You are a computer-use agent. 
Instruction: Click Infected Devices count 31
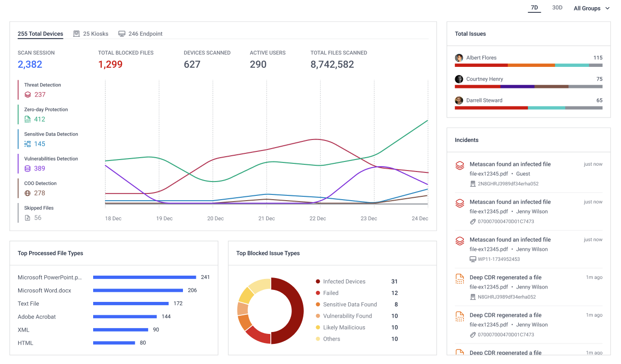coord(395,282)
